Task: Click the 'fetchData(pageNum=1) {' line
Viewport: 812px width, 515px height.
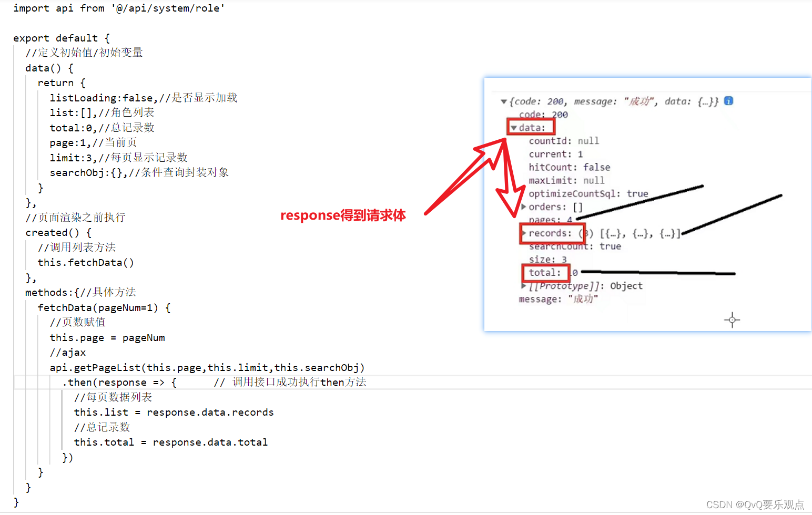Action: click(x=104, y=307)
